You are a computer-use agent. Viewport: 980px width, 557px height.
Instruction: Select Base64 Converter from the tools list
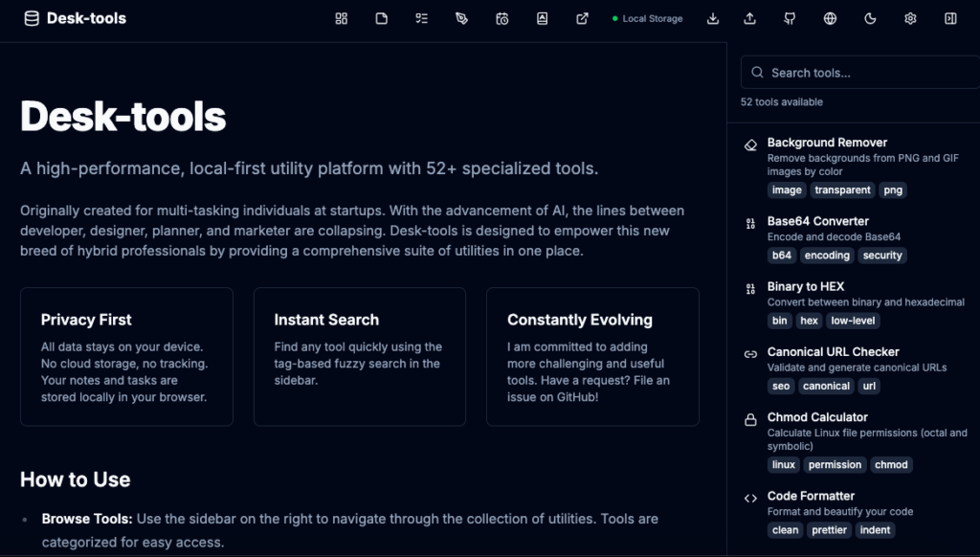point(817,221)
